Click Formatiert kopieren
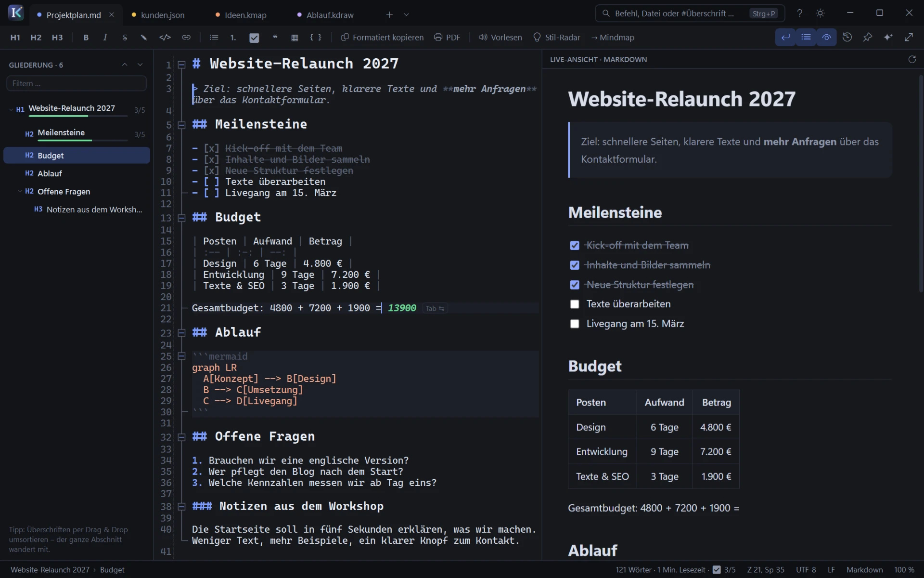 click(x=383, y=38)
